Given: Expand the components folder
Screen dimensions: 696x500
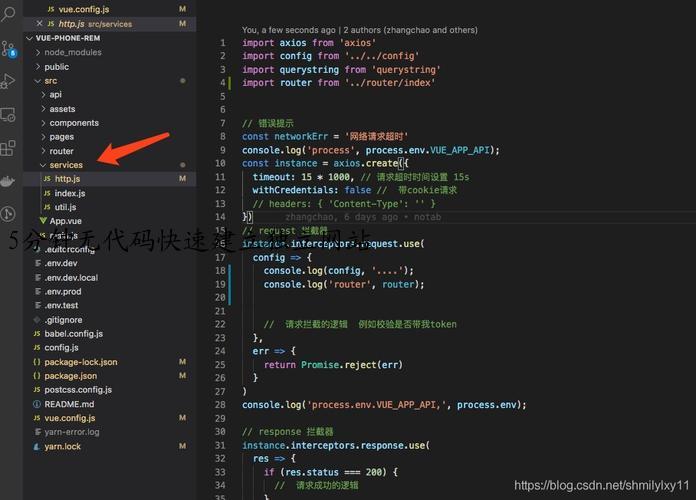Looking at the screenshot, I should [x=74, y=123].
